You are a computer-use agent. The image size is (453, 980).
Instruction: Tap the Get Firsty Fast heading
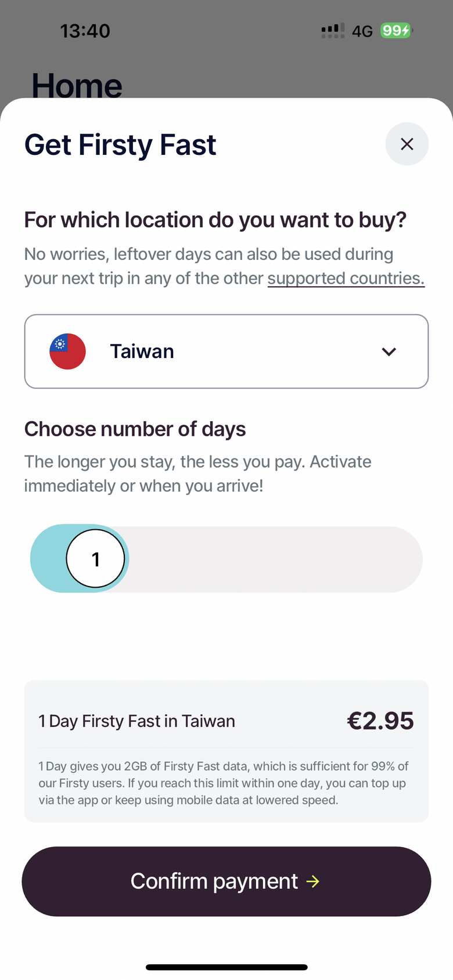tap(120, 144)
